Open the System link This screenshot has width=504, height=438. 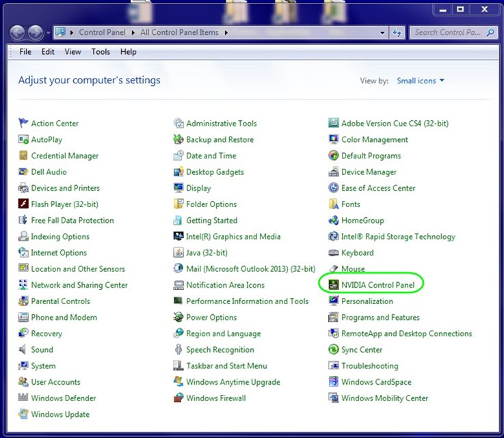43,366
